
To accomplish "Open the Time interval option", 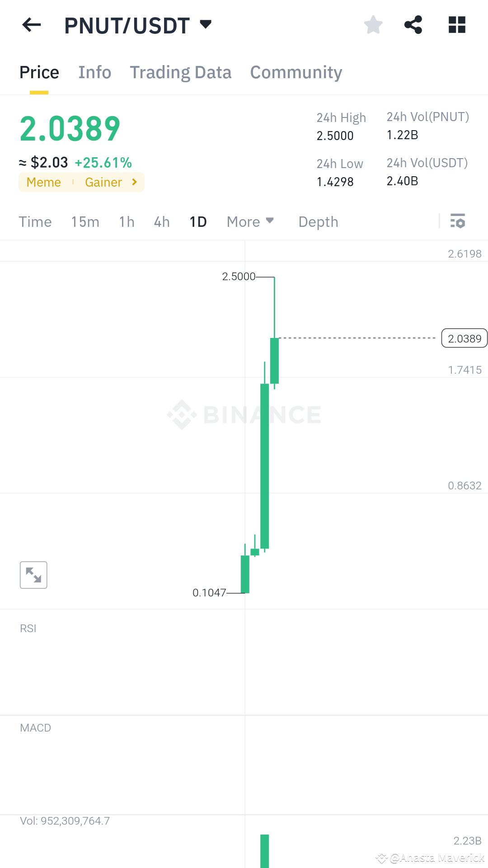I will tap(35, 221).
